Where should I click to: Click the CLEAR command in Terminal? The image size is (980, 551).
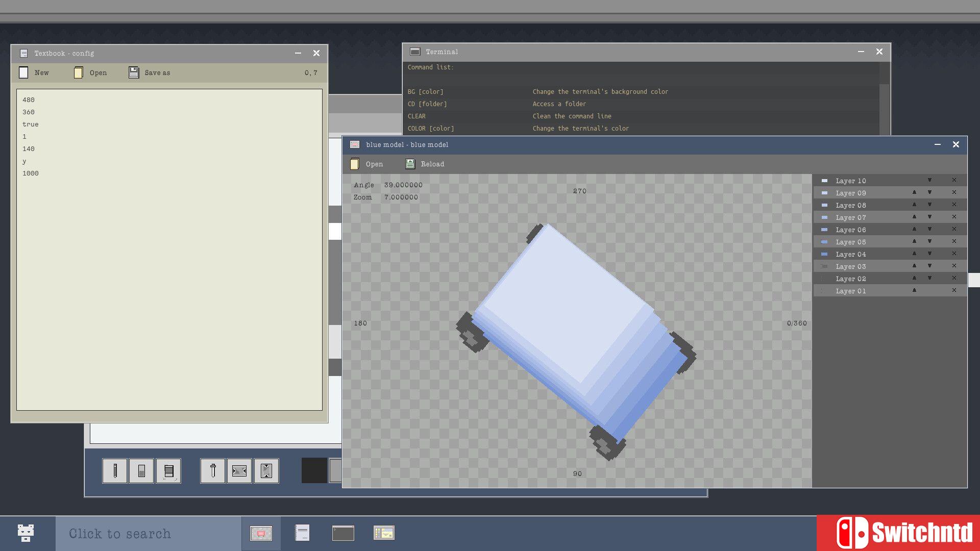pos(416,116)
